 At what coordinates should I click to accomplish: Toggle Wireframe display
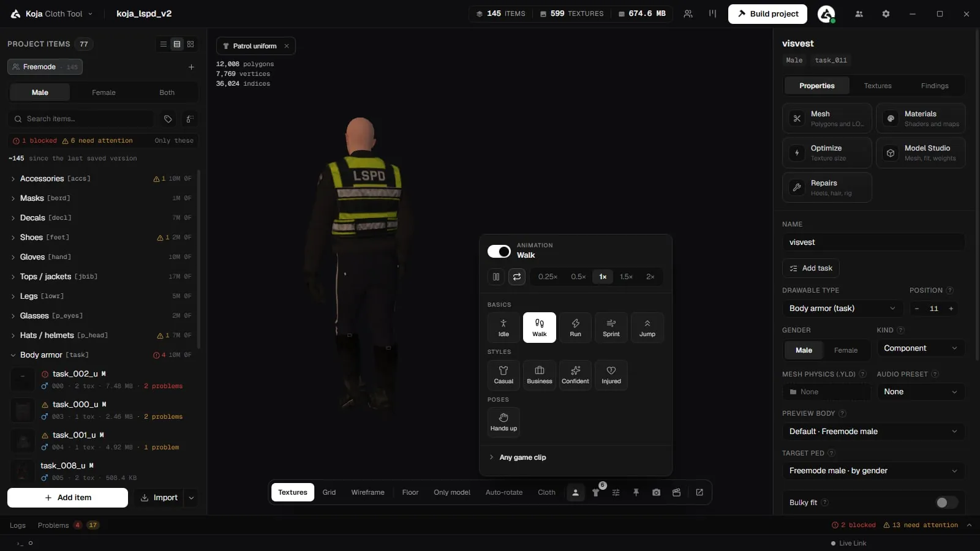coord(367,492)
